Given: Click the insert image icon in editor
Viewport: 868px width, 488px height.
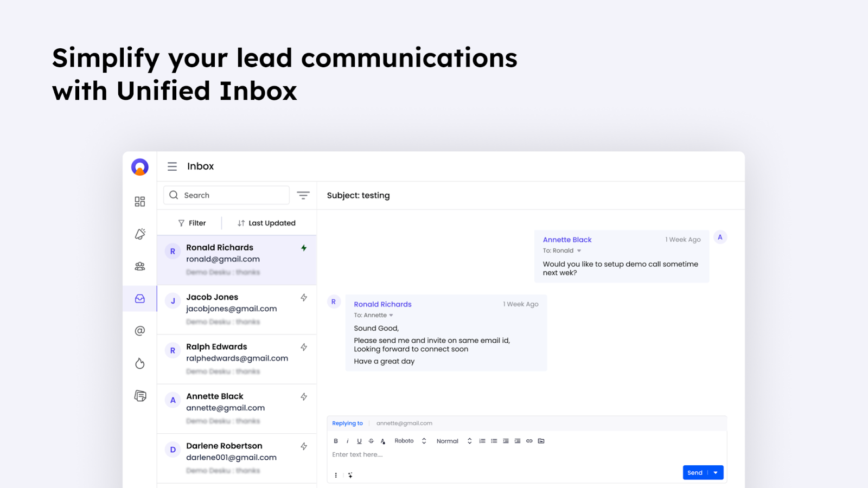Looking at the screenshot, I should 541,441.
